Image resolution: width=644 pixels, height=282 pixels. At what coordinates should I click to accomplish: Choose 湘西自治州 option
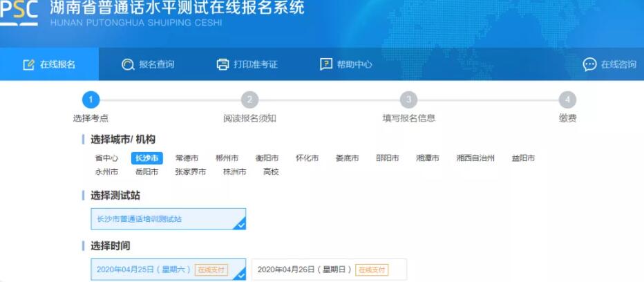pos(475,158)
